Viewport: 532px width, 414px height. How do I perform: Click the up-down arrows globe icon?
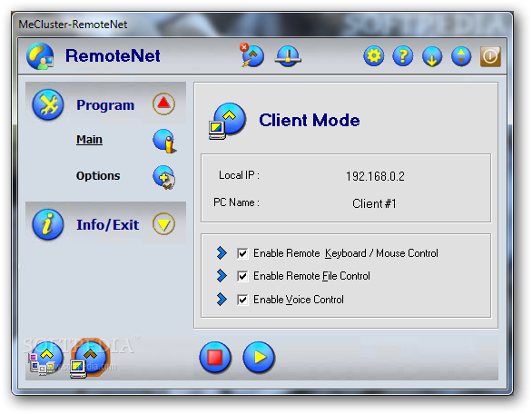[461, 56]
